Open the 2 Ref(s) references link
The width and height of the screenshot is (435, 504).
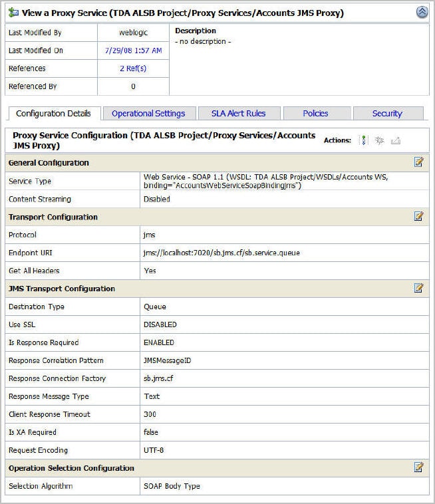click(x=133, y=68)
